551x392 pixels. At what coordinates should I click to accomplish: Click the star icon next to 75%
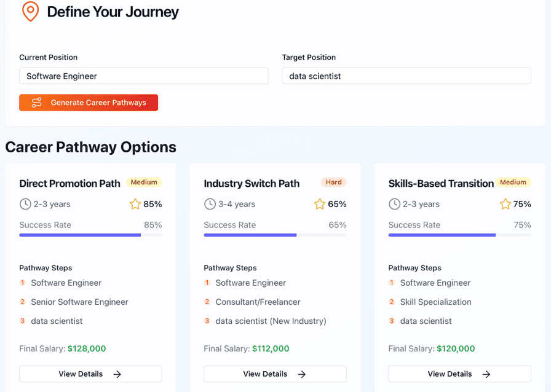[x=505, y=203]
